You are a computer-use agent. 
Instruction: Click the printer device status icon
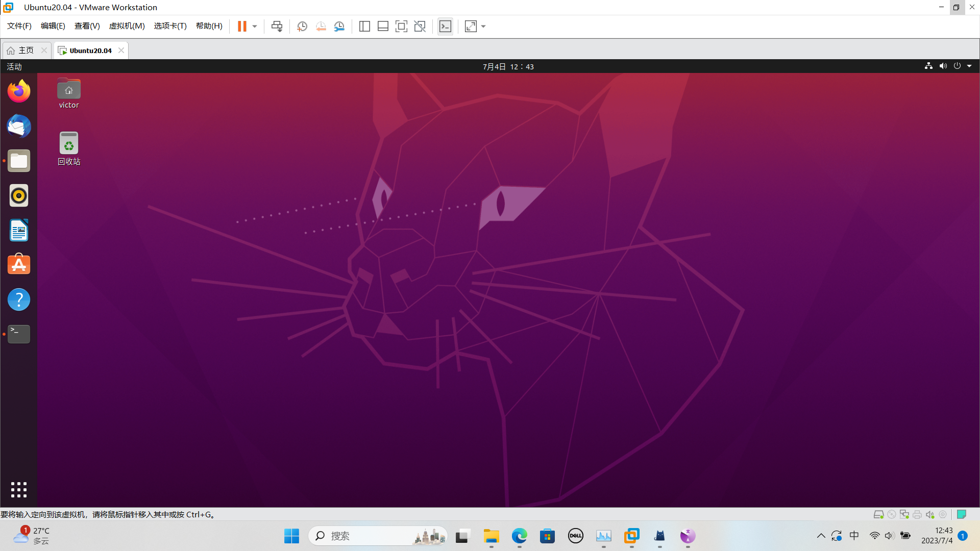click(917, 514)
